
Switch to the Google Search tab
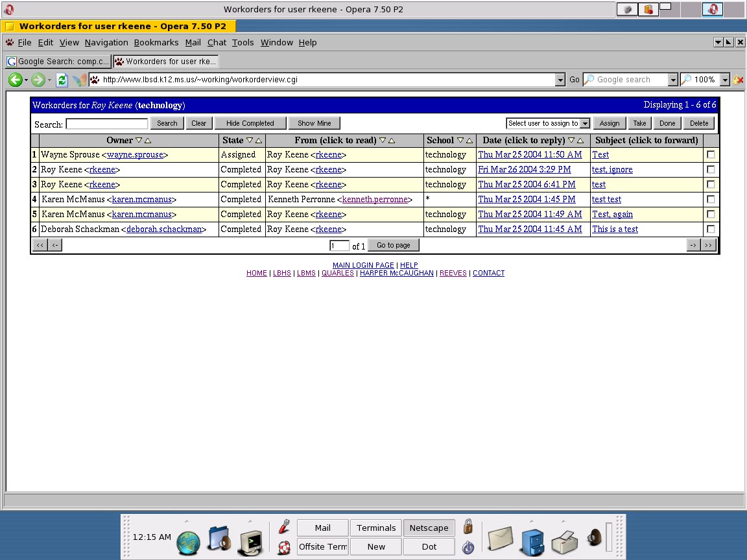click(58, 62)
